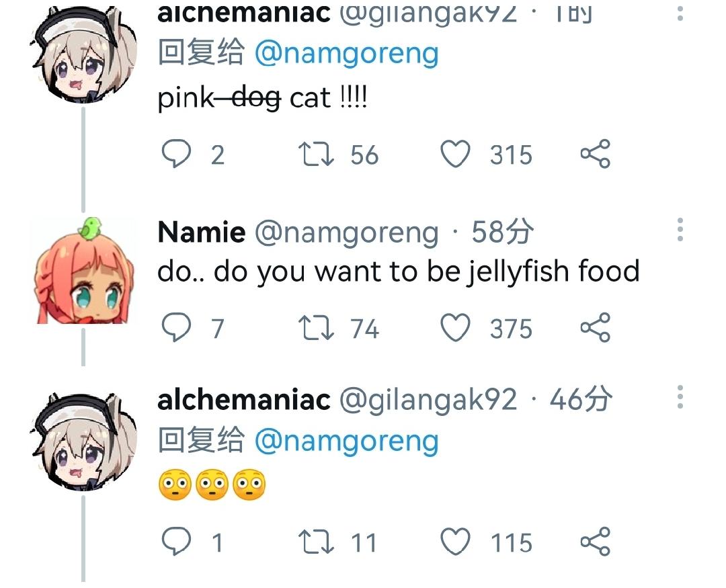This screenshot has width=726, height=588.
Task: Reply to the flushed emoji tweet
Action: click(176, 541)
